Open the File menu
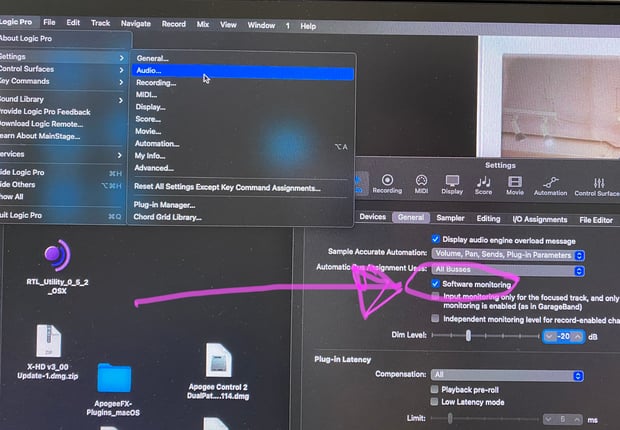620x430 pixels. pyautogui.click(x=49, y=23)
